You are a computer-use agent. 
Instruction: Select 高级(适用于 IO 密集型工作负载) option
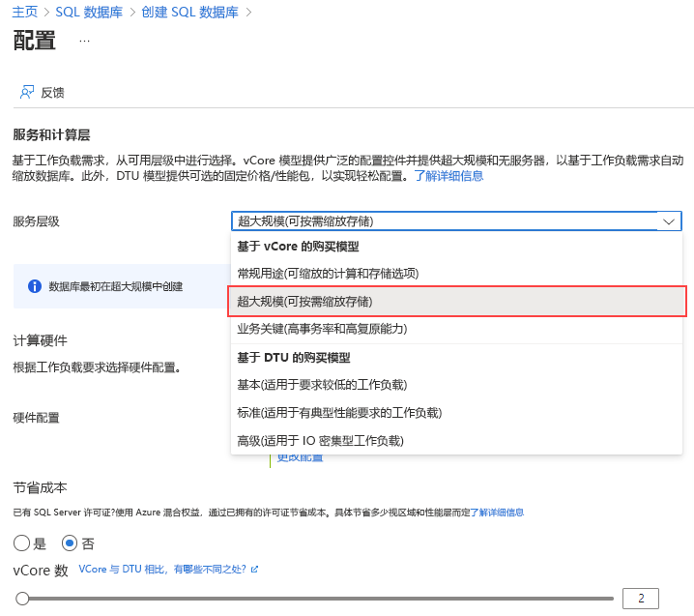[x=456, y=441]
